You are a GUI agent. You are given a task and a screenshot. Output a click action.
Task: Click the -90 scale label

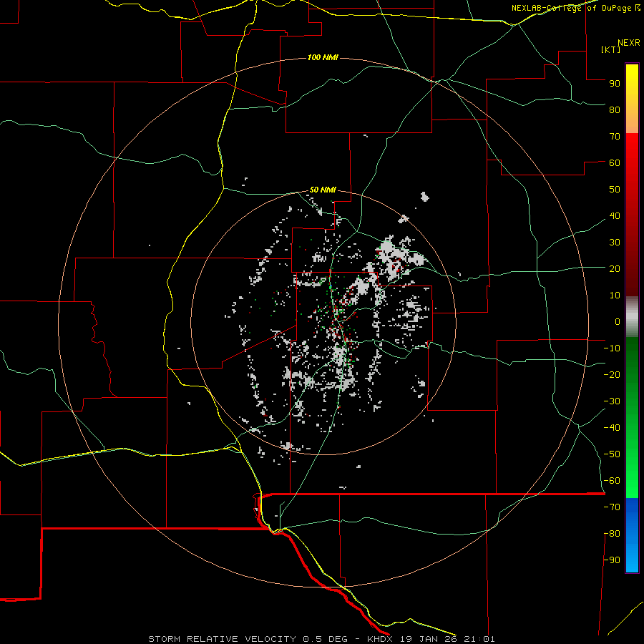click(612, 560)
